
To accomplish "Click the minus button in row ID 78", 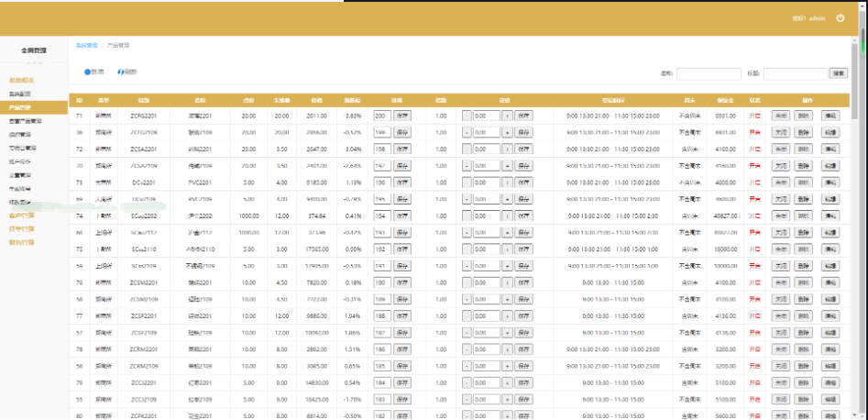I will click(x=467, y=349).
